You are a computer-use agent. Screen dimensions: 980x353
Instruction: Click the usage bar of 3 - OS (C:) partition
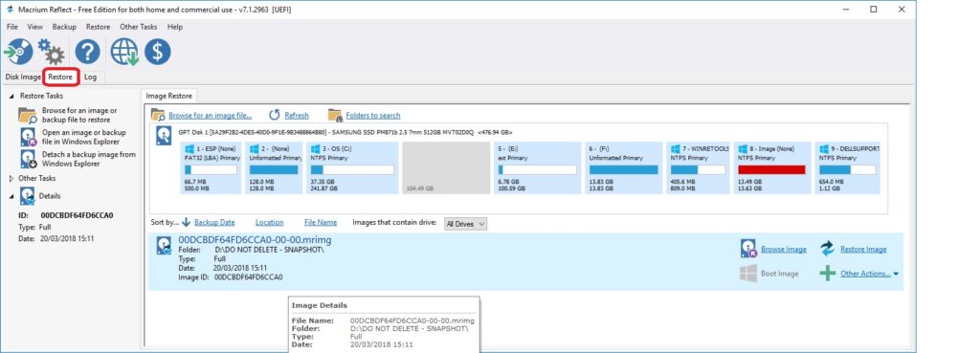352,170
